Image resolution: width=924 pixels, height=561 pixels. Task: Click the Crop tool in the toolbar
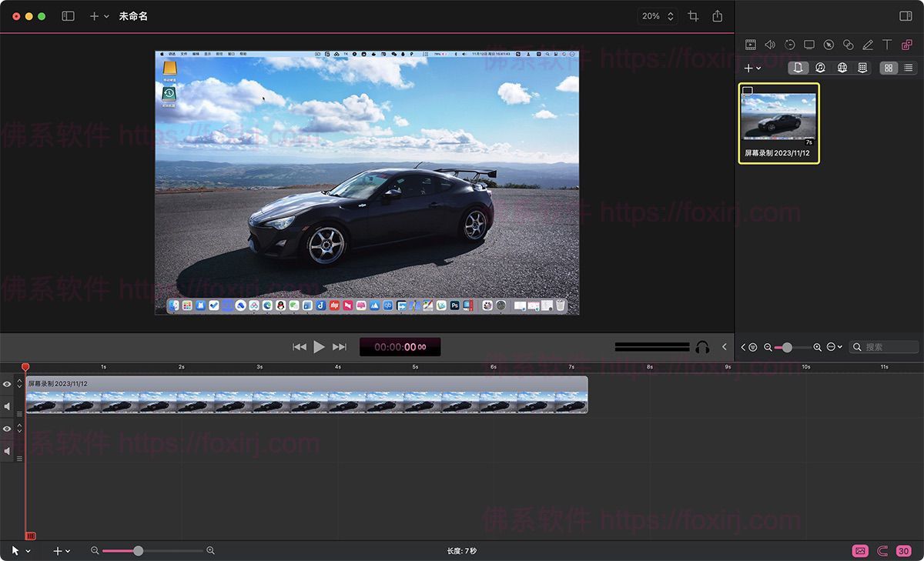693,15
